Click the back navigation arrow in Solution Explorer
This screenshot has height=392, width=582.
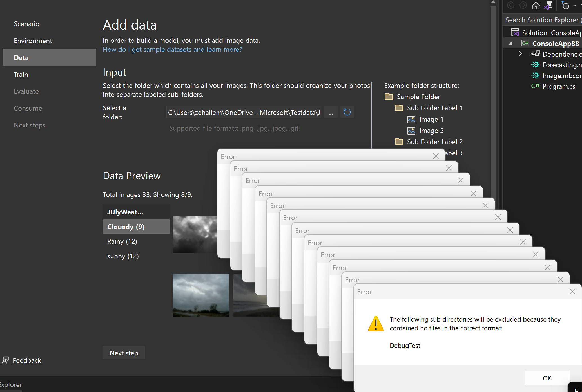510,5
